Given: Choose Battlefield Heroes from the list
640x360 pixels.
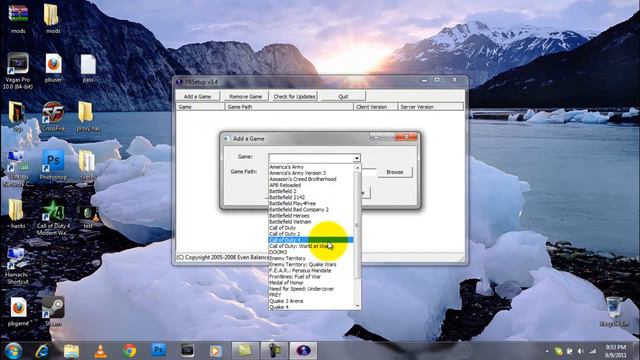Looking at the screenshot, I should click(x=311, y=216).
